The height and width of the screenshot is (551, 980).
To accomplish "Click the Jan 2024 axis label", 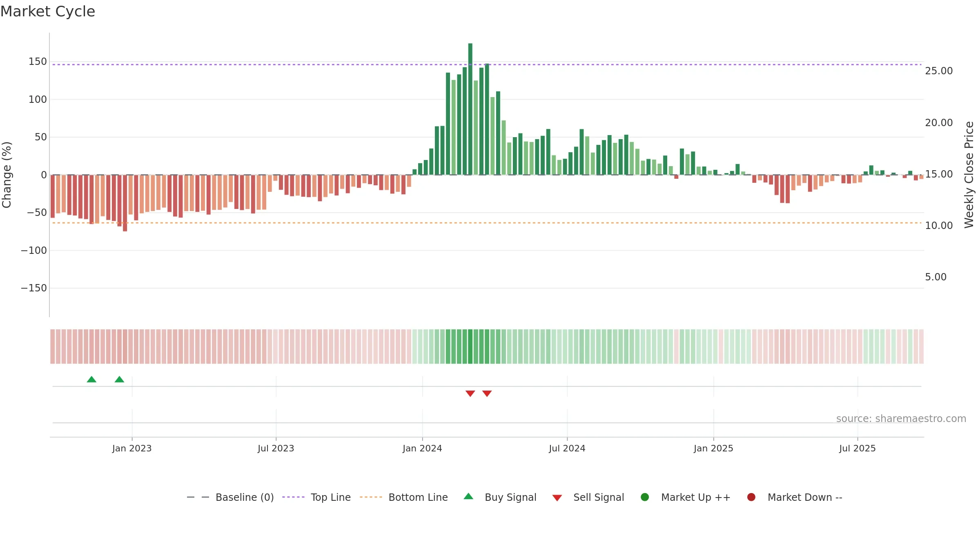I will pos(422,449).
